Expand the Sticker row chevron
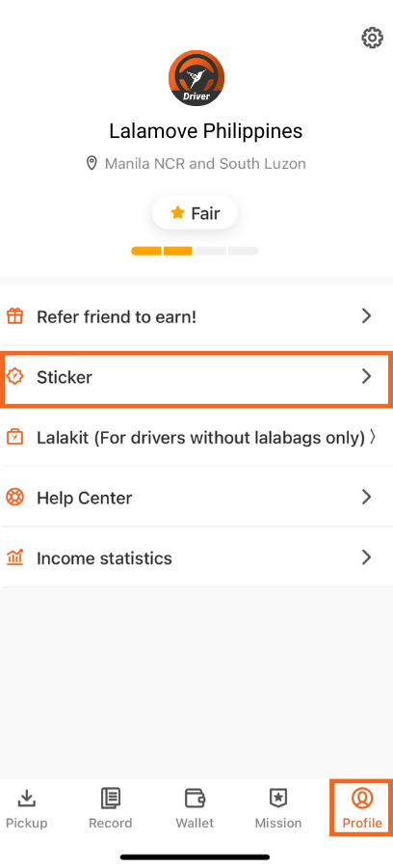The width and height of the screenshot is (393, 868). click(366, 376)
